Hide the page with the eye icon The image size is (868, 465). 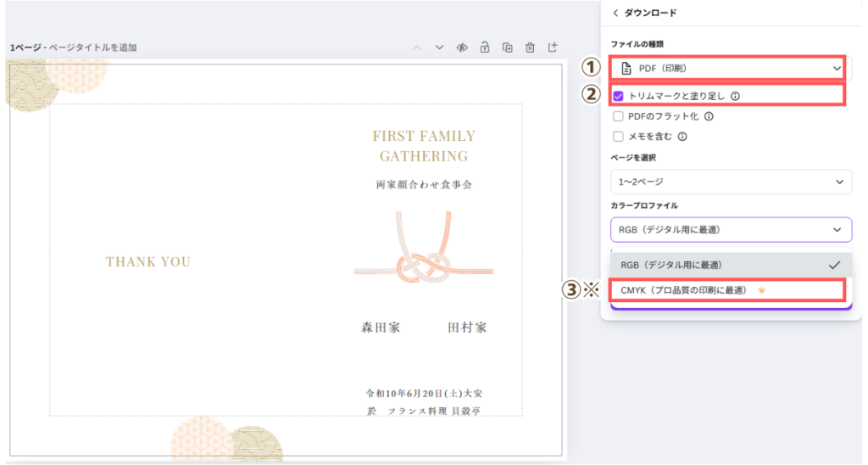tap(462, 48)
